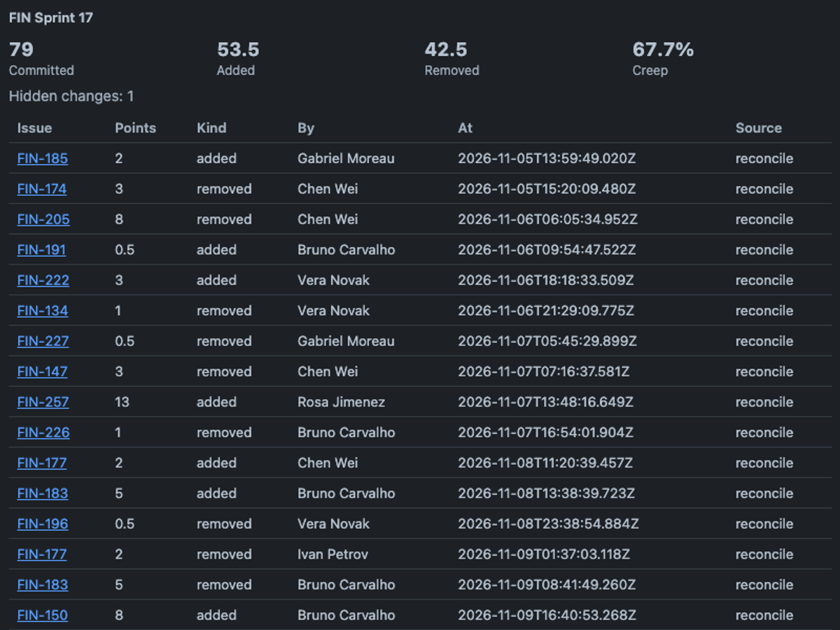
Task: Click the reconcile source cell for FIN-196
Action: pos(764,524)
